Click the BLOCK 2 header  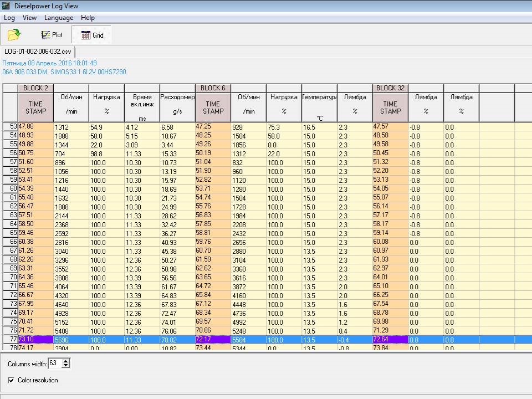pos(35,88)
